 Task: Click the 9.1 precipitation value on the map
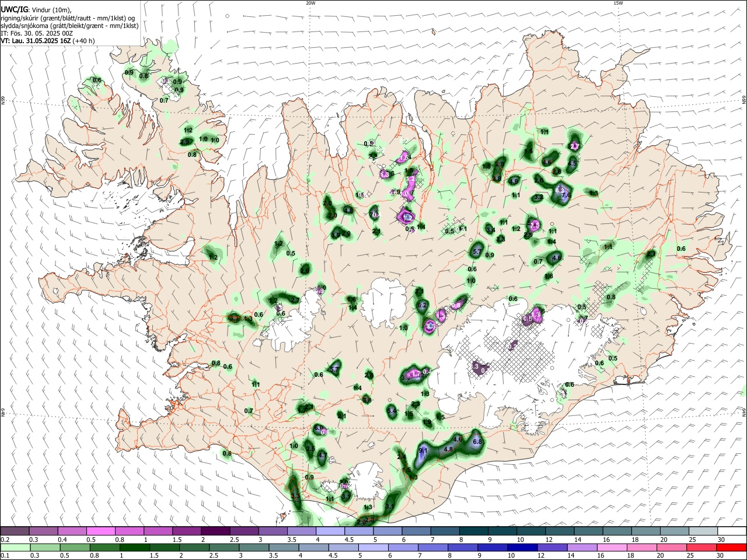coord(424,450)
